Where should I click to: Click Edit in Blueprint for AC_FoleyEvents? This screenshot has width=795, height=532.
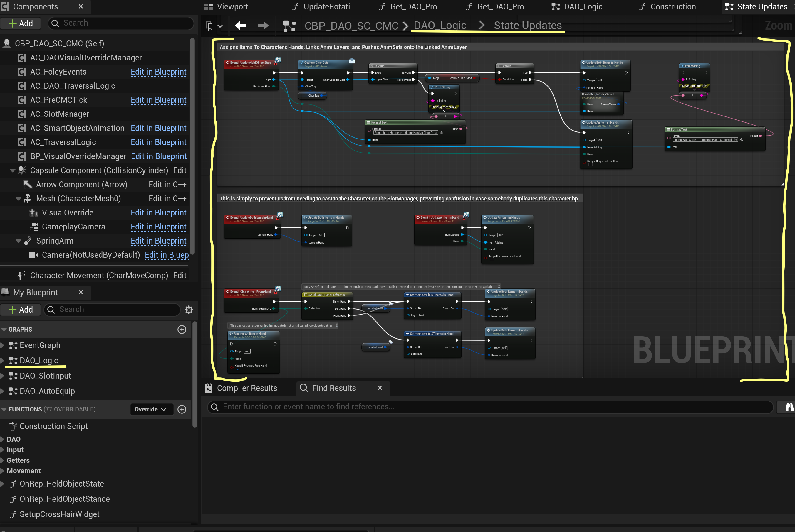coord(158,72)
